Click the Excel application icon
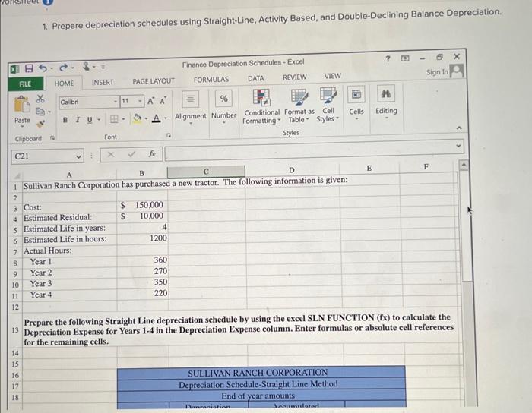The image size is (532, 413). (x=14, y=69)
